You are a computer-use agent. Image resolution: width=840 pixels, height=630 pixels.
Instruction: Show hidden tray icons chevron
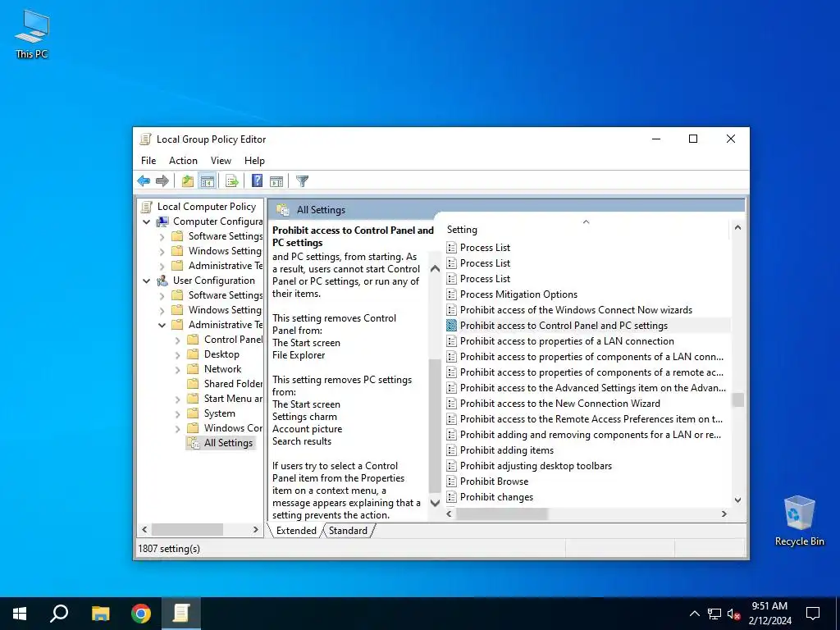point(694,614)
